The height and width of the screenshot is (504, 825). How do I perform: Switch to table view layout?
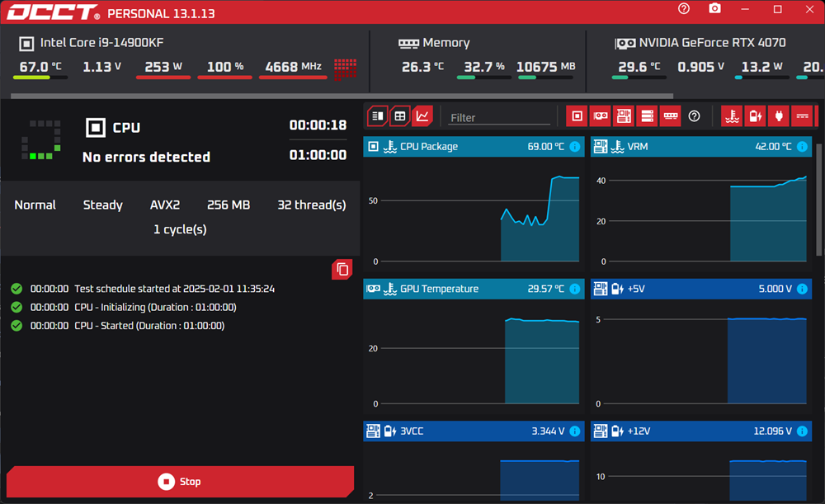coord(400,116)
